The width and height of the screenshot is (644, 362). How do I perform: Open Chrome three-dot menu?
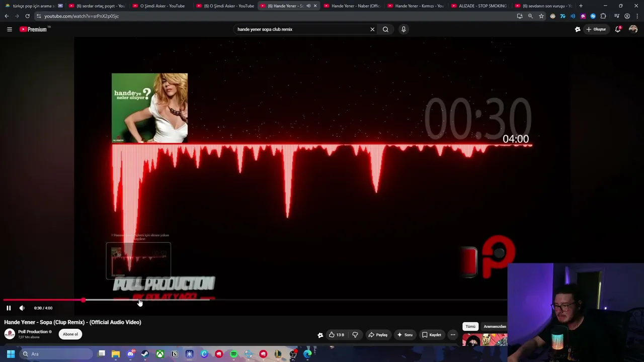pyautogui.click(x=637, y=16)
